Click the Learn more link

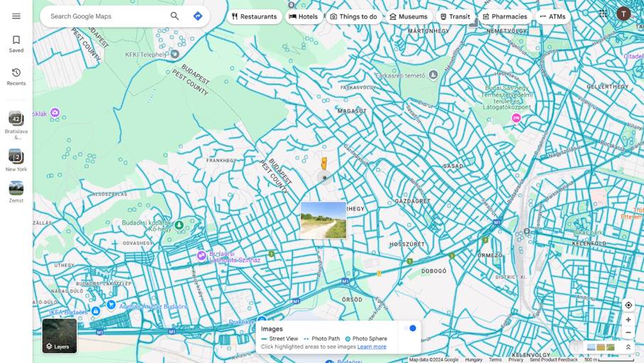pos(372,347)
